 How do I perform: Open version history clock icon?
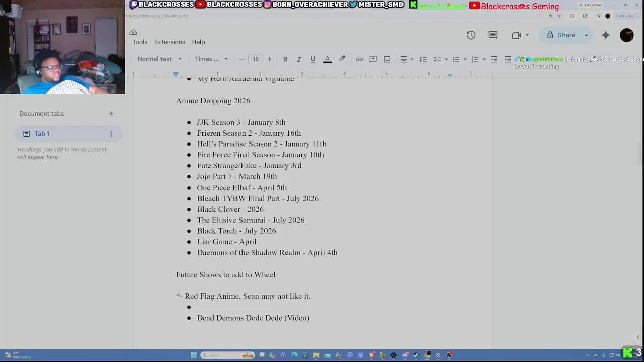pos(471,35)
